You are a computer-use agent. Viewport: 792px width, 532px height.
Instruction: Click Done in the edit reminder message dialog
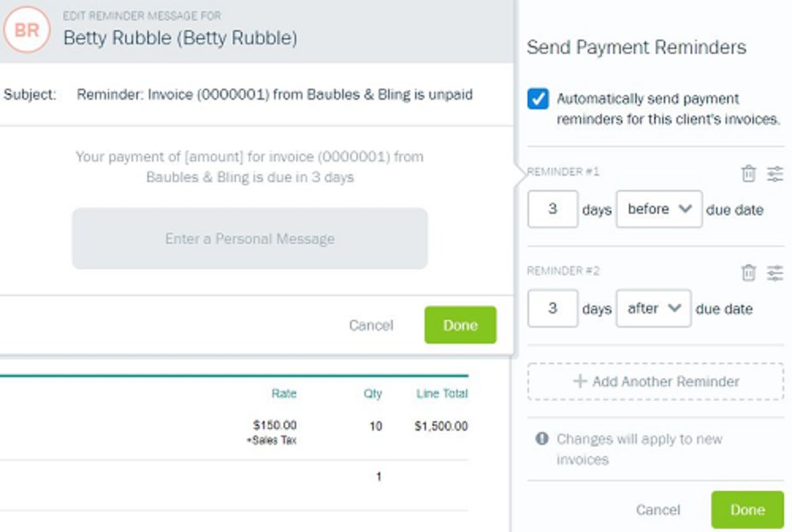[460, 325]
